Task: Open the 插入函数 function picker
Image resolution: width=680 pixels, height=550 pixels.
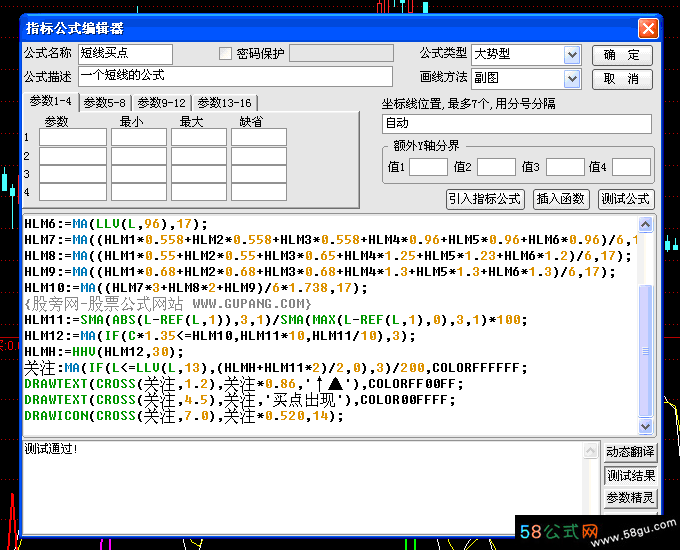Action: tap(561, 199)
